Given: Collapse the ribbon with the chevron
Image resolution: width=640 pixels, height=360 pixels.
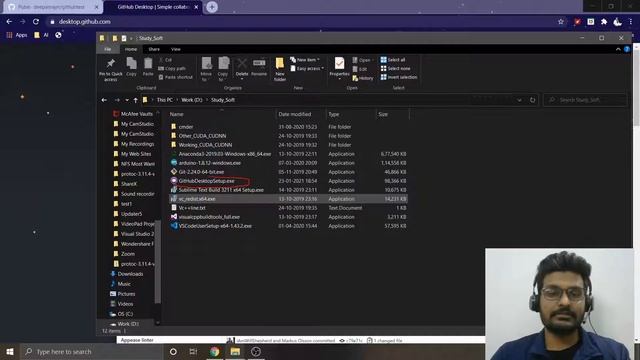Looking at the screenshot, I should 618,49.
